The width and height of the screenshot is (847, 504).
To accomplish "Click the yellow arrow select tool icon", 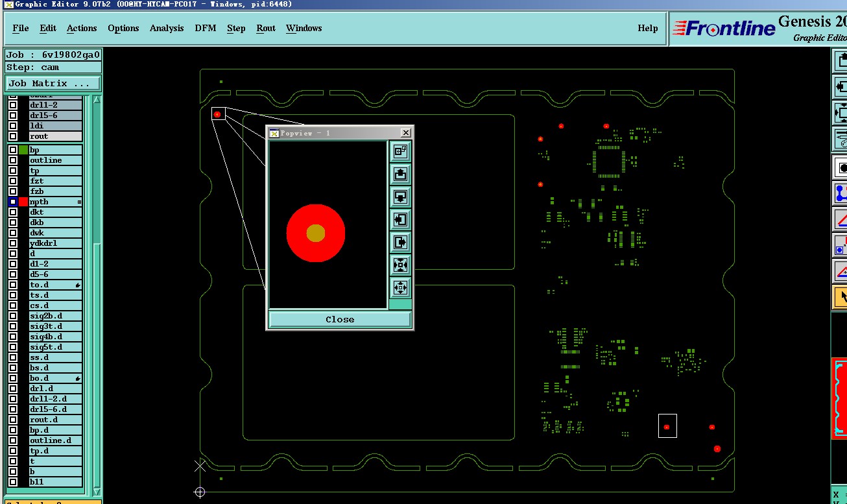I will tap(841, 297).
